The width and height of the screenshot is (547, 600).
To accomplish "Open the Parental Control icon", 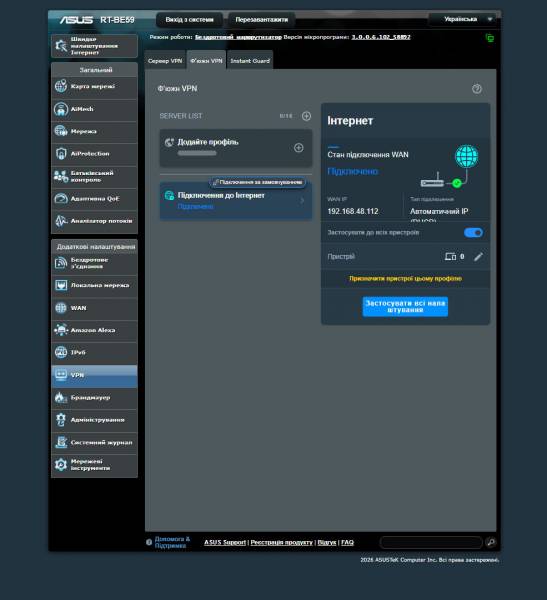I will [61, 176].
